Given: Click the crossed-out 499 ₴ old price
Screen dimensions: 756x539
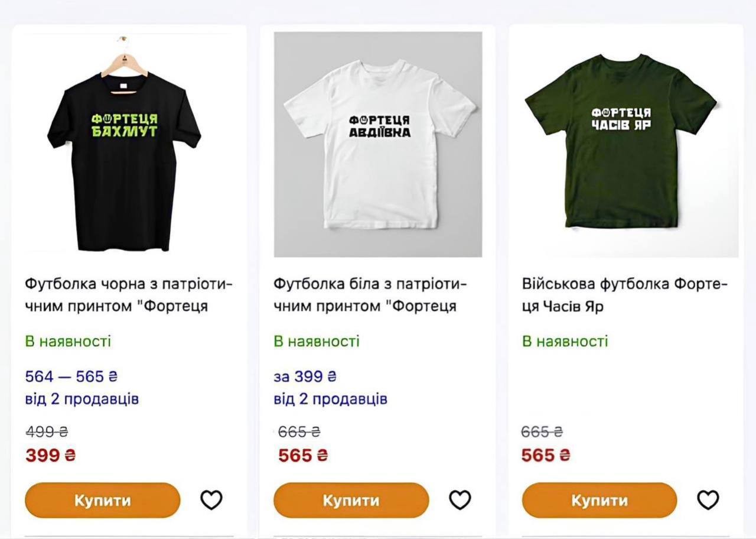Looking at the screenshot, I should [47, 431].
